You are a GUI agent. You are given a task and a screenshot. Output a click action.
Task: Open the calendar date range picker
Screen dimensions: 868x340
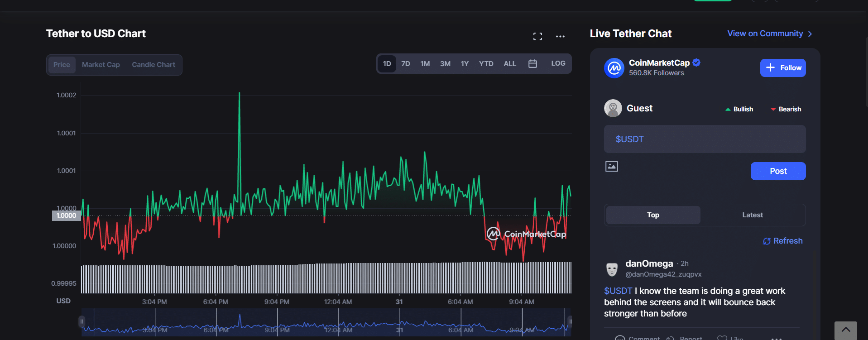[532, 64]
